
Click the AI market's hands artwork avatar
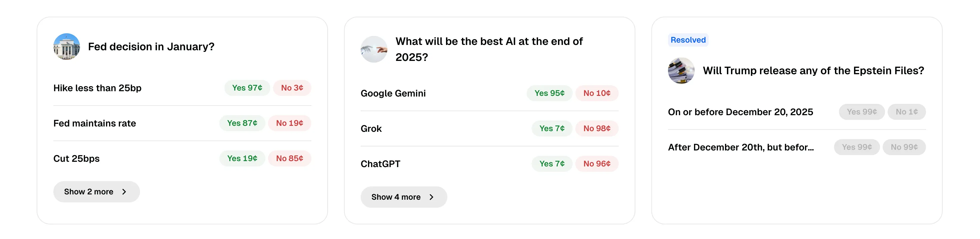[374, 49]
